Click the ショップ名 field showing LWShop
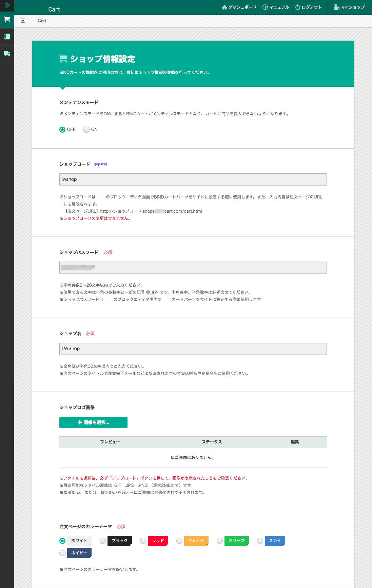This screenshot has width=372, height=588. [x=193, y=349]
